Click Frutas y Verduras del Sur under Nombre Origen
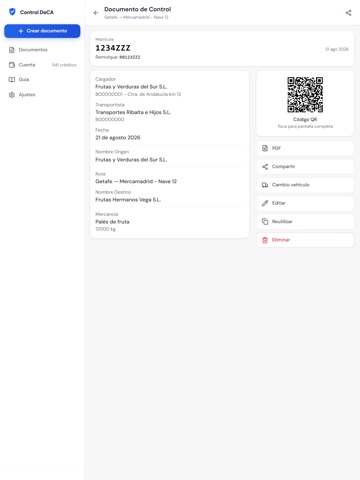Image resolution: width=360 pixels, height=480 pixels. click(x=131, y=160)
